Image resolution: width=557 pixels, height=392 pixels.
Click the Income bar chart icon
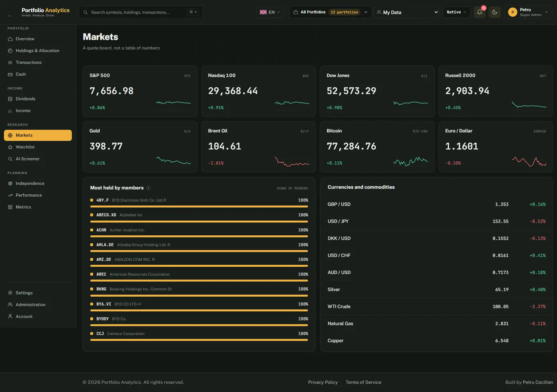tap(10, 111)
